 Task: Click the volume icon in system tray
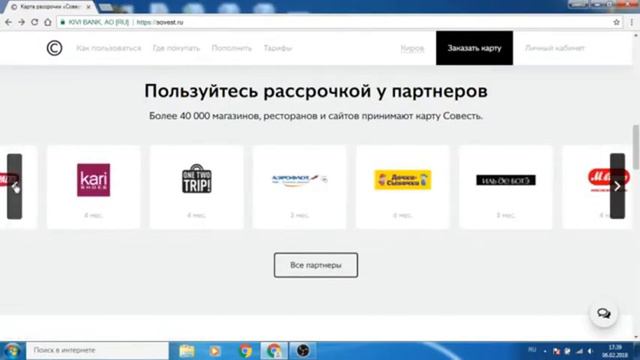click(590, 351)
